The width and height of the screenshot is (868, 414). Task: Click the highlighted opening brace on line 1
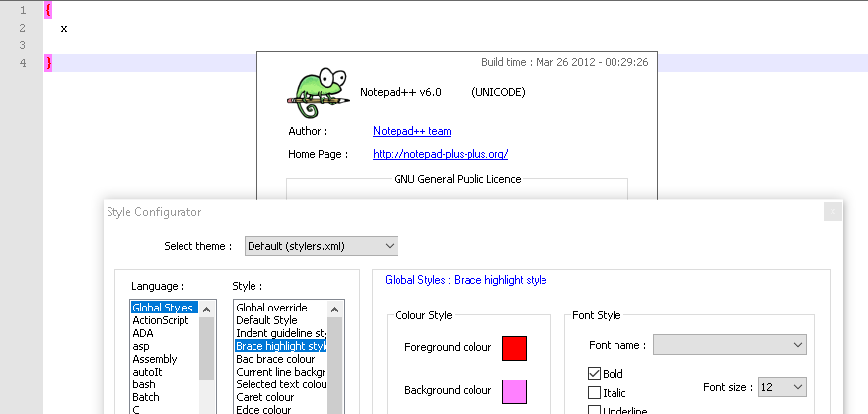[x=48, y=10]
